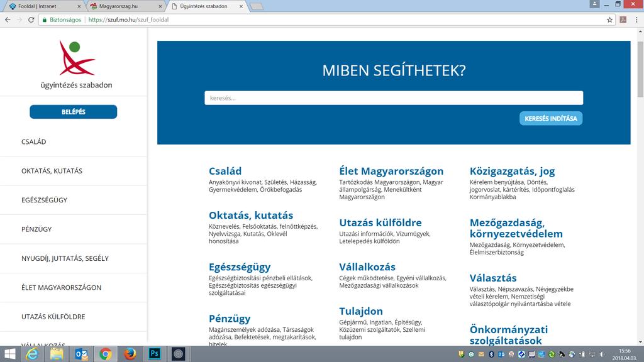The height and width of the screenshot is (362, 644).
Task: Bookmark this page with the star icon
Action: click(x=610, y=19)
